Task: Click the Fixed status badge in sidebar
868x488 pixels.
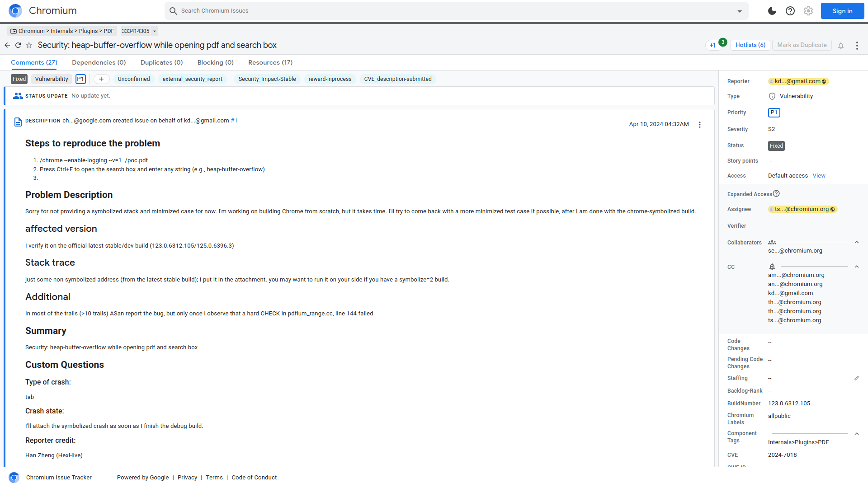Action: click(x=776, y=146)
